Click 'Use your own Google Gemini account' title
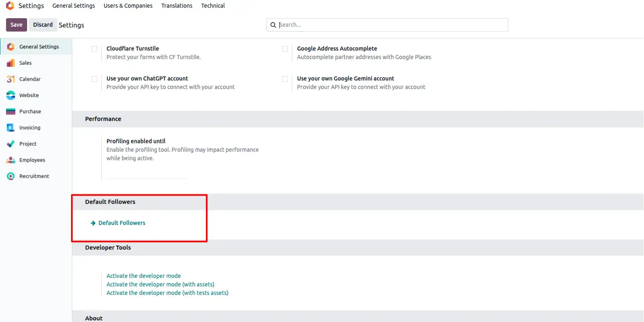Screen dimensions: 644x322 [x=346, y=78]
